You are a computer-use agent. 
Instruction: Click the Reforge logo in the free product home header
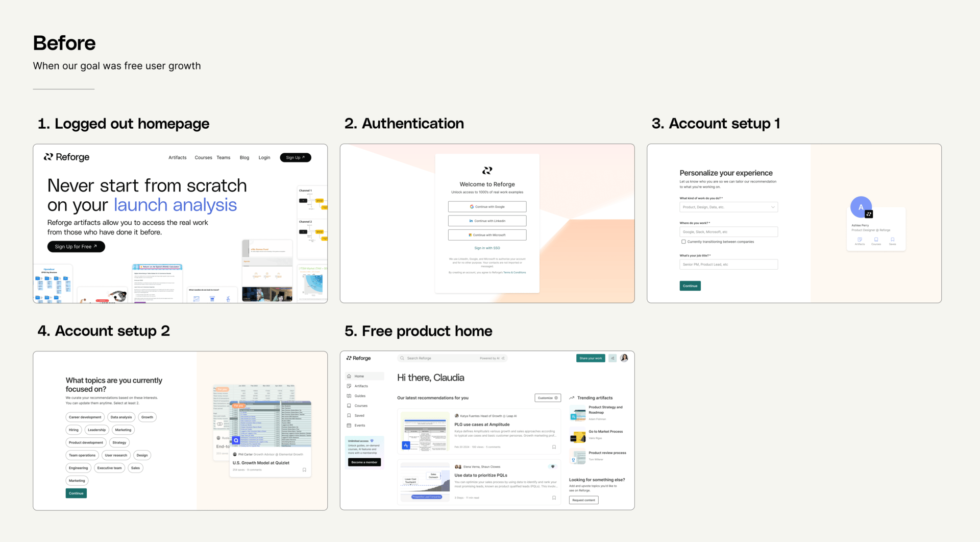358,358
